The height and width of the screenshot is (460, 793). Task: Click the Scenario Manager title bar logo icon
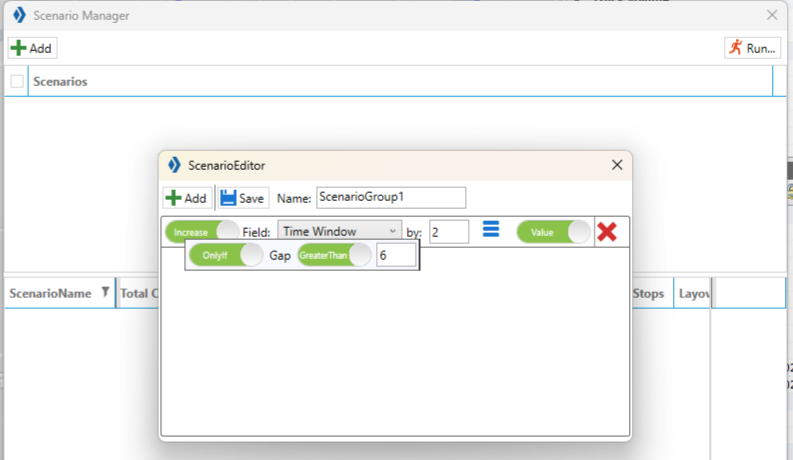(x=19, y=15)
